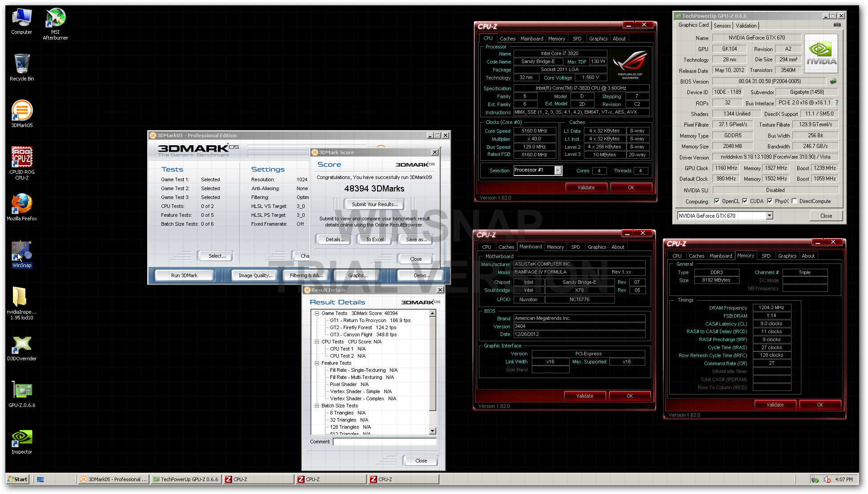868x494 pixels.
Task: Launch MSI Afterburner desktop icon
Action: [x=55, y=24]
